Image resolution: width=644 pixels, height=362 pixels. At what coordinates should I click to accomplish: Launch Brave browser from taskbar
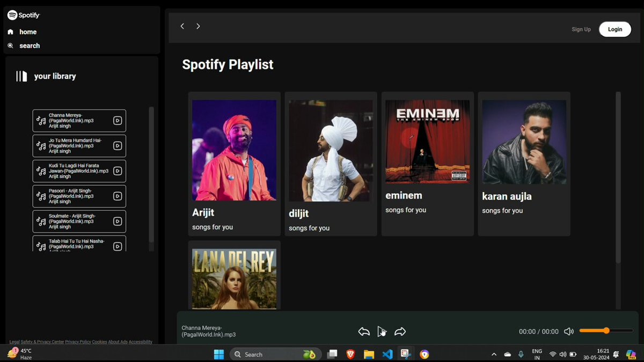pyautogui.click(x=350, y=354)
